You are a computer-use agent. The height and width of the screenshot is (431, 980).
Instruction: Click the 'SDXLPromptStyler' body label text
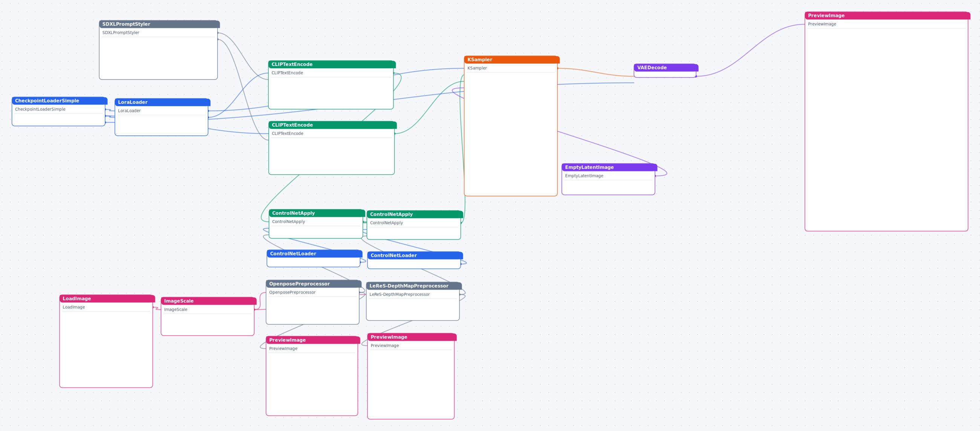[x=121, y=33]
